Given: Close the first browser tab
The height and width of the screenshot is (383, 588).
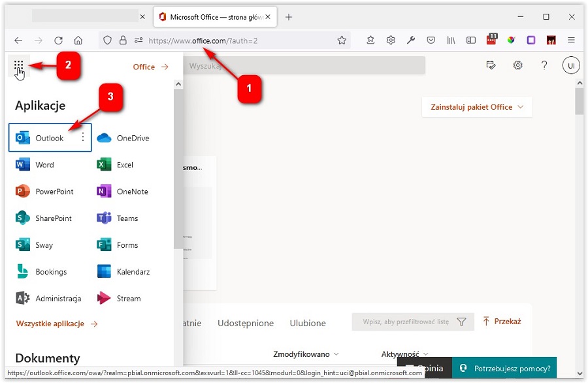Looking at the screenshot, I should click(x=142, y=17).
